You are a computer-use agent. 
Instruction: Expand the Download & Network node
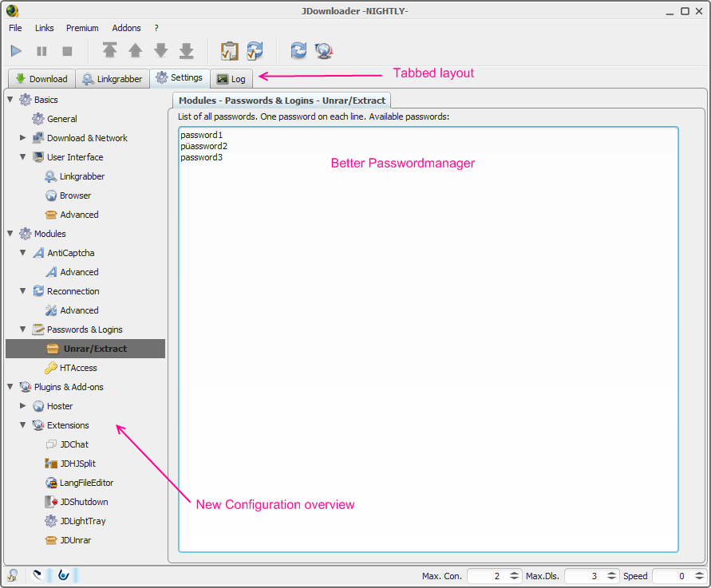tap(23, 138)
